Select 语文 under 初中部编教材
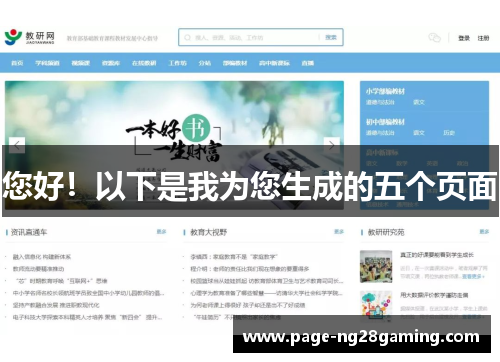Viewport: 500px width, 362px height. point(419,133)
